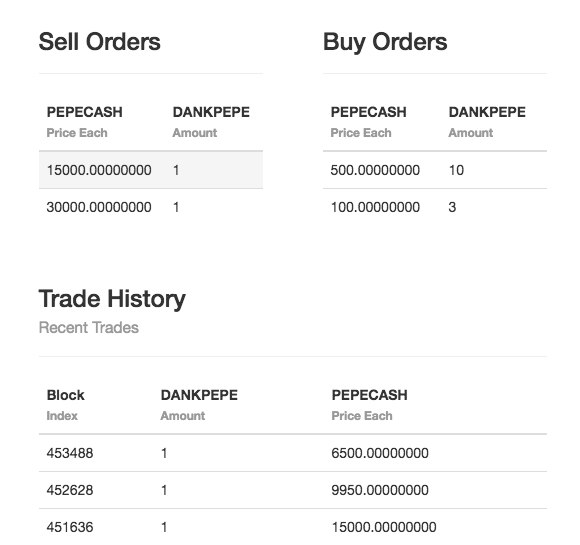Click the Trade History heading
The height and width of the screenshot is (545, 580).
click(x=112, y=299)
